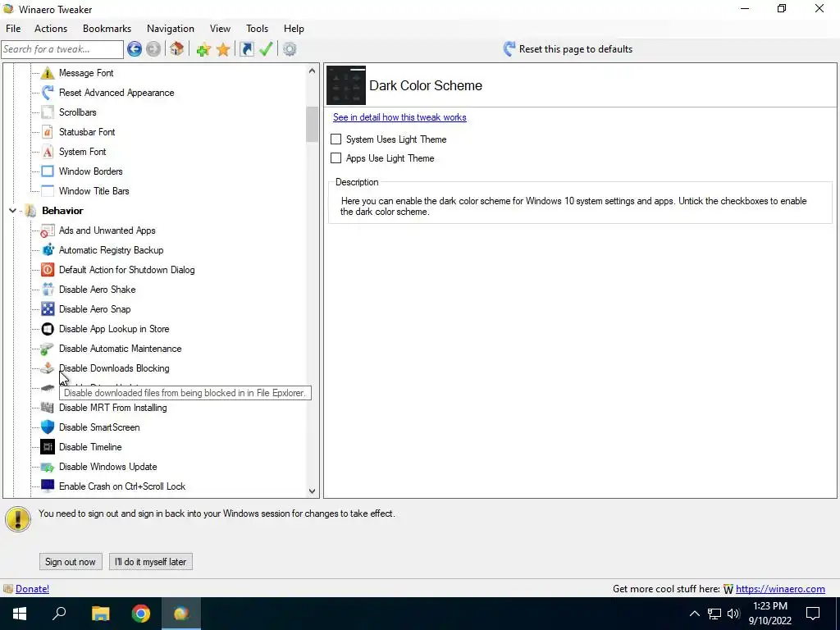The height and width of the screenshot is (630, 840).
Task: Click I'll do it myself later button
Action: [151, 561]
